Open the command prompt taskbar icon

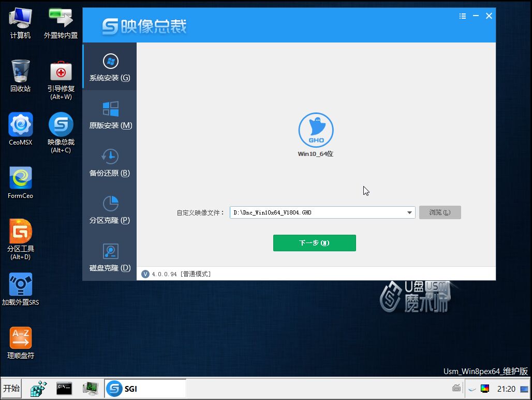pos(64,389)
